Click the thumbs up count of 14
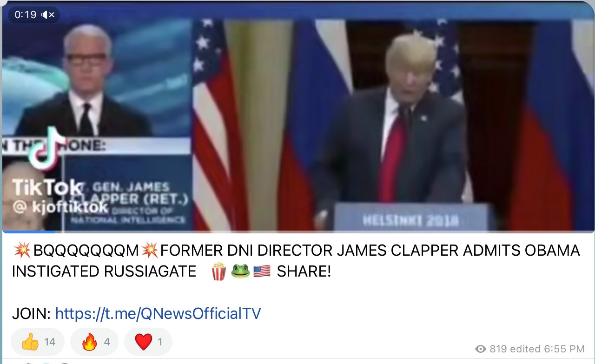 click(50, 342)
